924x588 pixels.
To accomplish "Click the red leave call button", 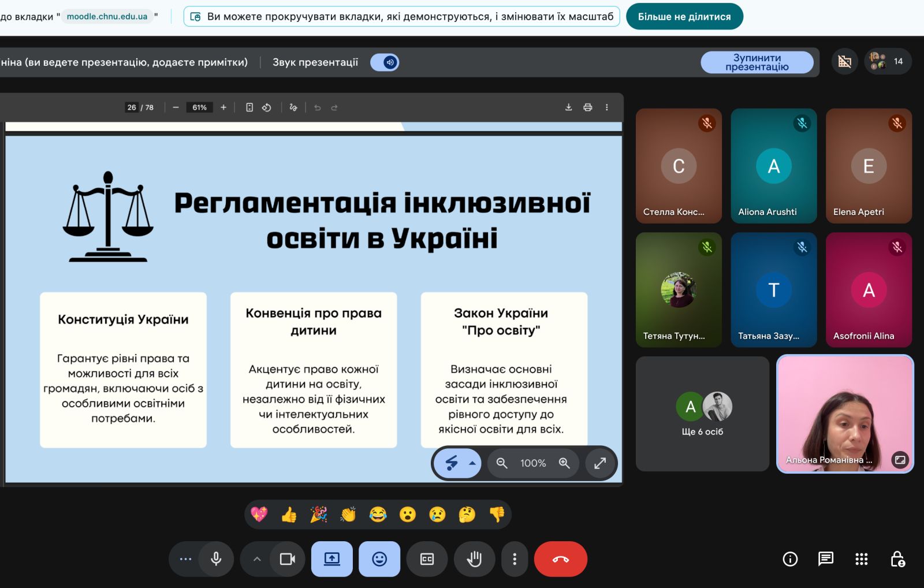I will [560, 559].
